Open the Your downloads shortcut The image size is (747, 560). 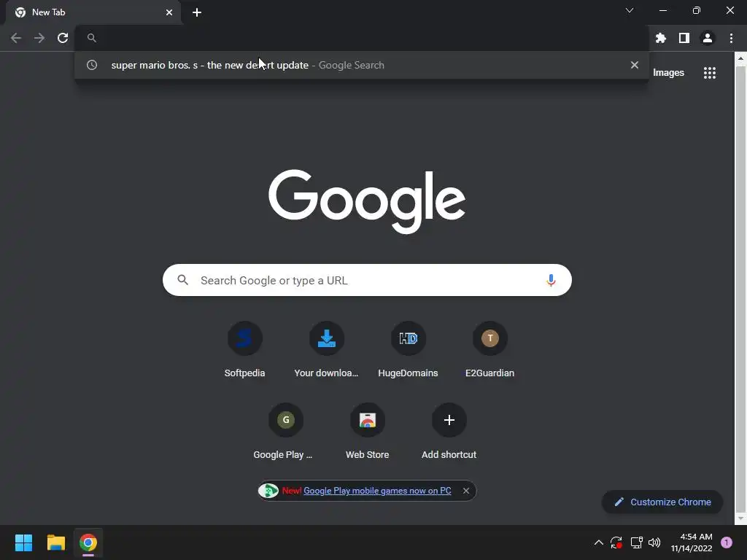coord(326,350)
